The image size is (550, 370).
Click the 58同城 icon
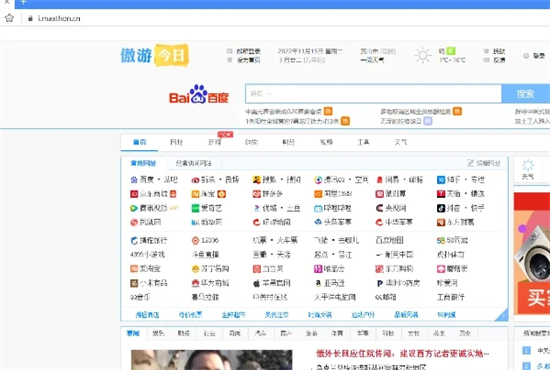click(x=441, y=240)
